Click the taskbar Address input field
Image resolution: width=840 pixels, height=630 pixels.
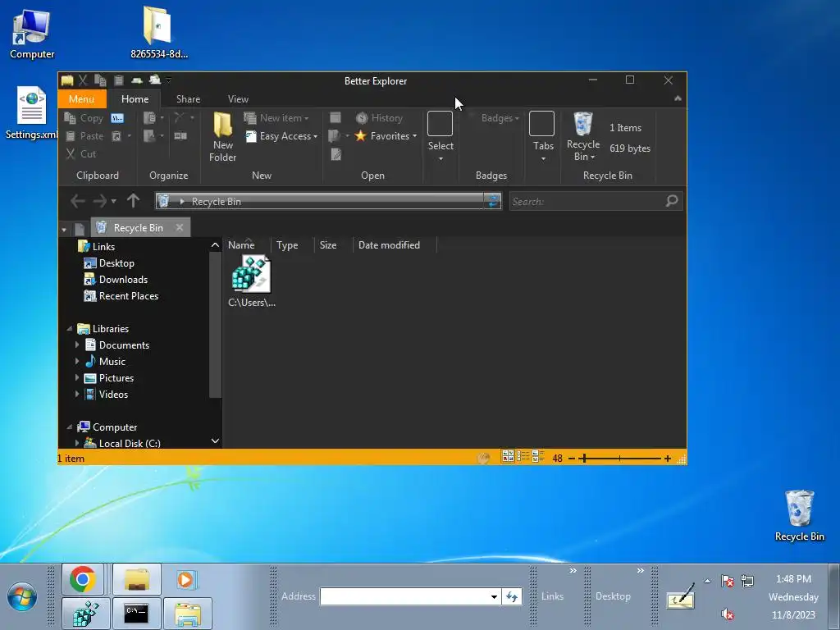410,596
